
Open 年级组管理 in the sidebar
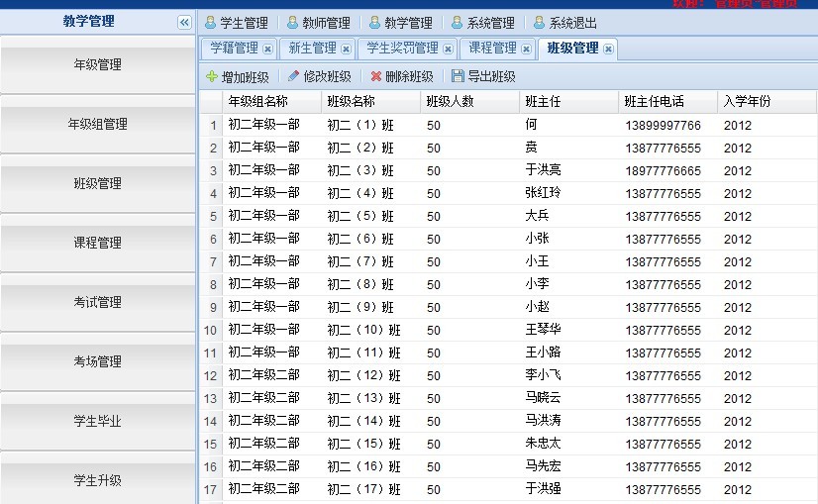98,124
